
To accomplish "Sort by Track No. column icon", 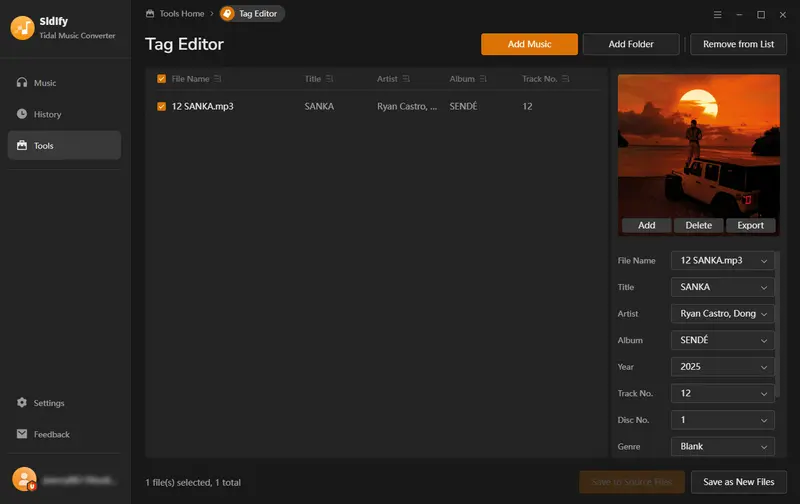I will pyautogui.click(x=566, y=79).
